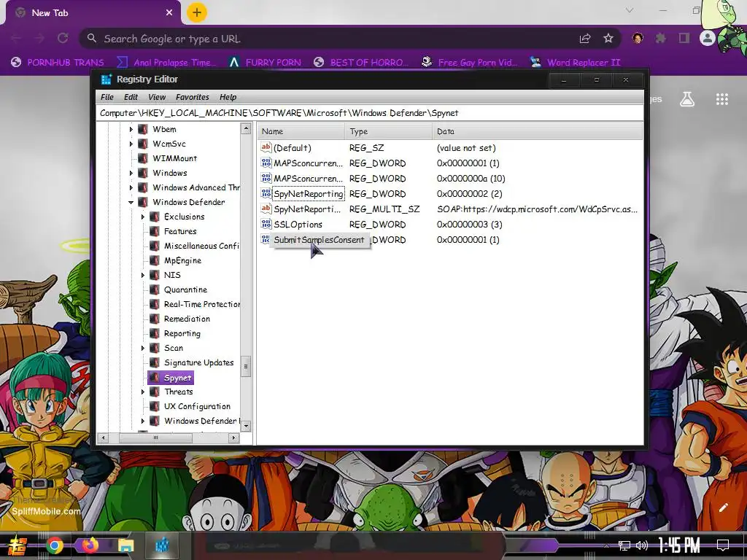747x560 pixels.
Task: Open Chrome Labs flask icon
Action: coord(687,99)
